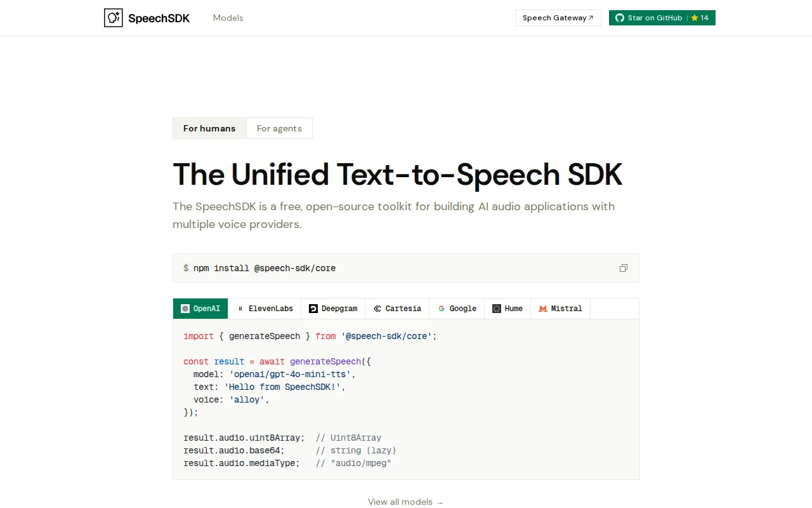Click the model 'openai/gpt-4o-mini-tts' code string
812x508 pixels.
290,374
